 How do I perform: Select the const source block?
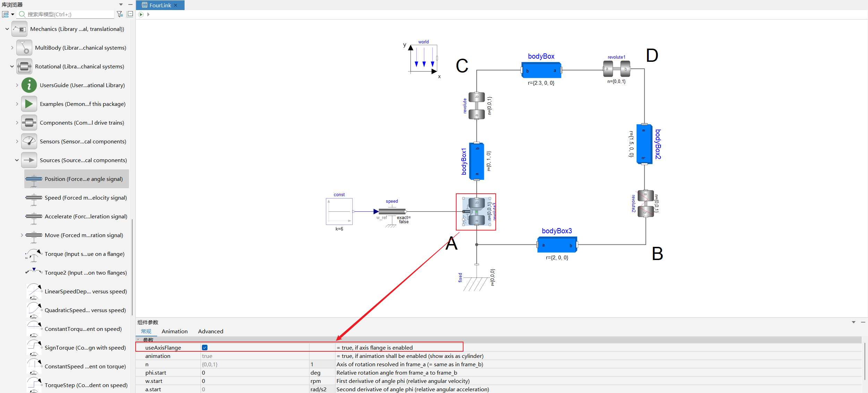pyautogui.click(x=339, y=211)
